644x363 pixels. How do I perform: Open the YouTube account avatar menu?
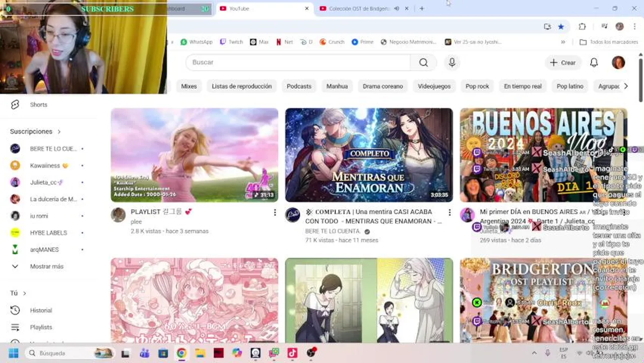tap(618, 63)
